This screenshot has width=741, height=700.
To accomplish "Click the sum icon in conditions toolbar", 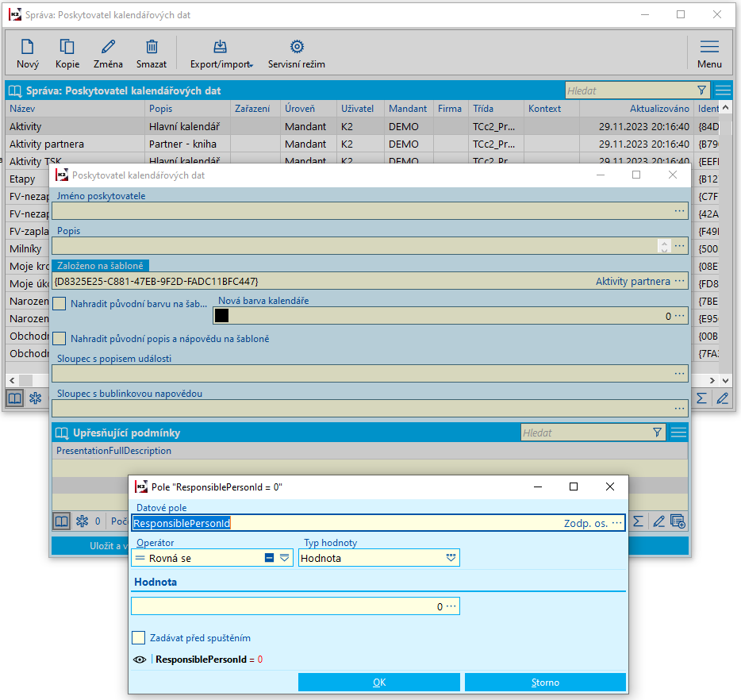I will click(638, 521).
